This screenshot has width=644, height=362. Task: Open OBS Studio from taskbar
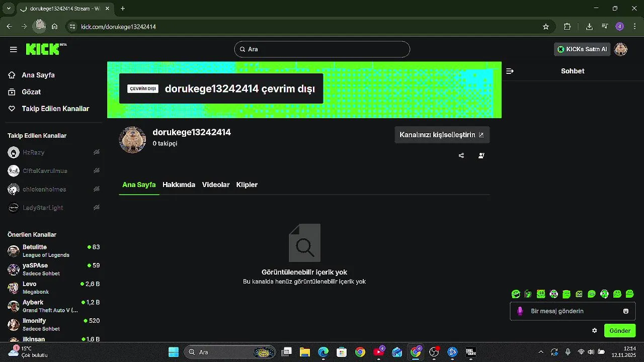click(x=434, y=352)
